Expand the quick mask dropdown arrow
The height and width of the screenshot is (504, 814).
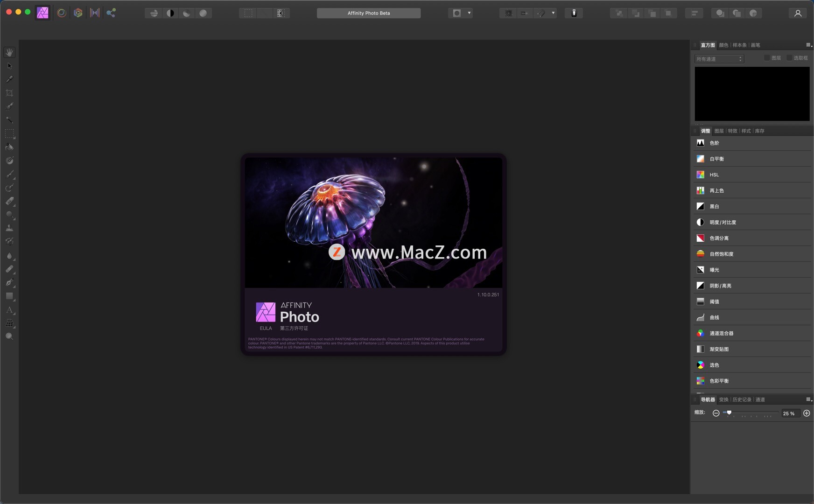pyautogui.click(x=469, y=13)
